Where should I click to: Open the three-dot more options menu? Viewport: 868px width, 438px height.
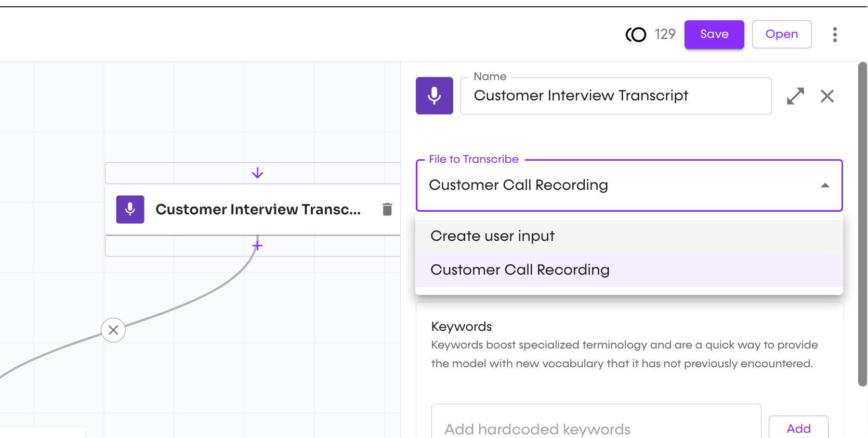coord(835,34)
